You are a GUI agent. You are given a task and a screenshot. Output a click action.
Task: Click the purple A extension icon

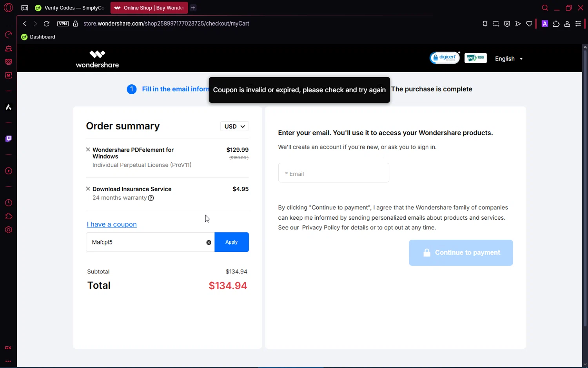pos(544,24)
